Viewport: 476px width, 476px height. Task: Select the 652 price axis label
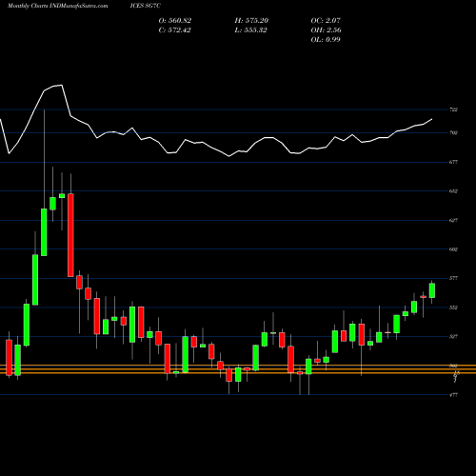pyautogui.click(x=453, y=191)
